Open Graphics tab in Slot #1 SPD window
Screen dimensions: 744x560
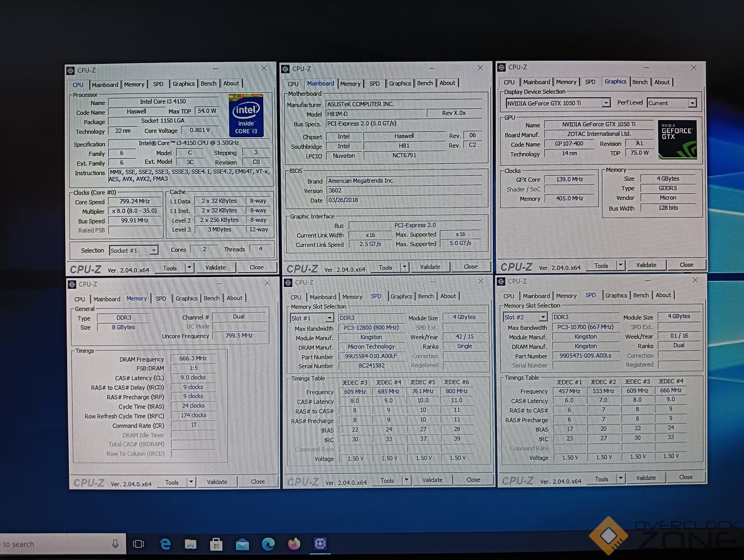coord(401,296)
